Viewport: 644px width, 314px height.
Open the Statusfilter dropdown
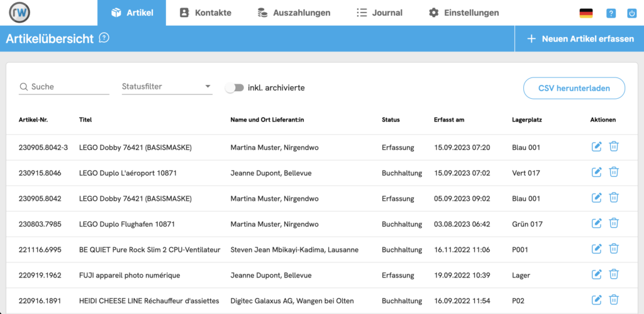click(x=167, y=87)
